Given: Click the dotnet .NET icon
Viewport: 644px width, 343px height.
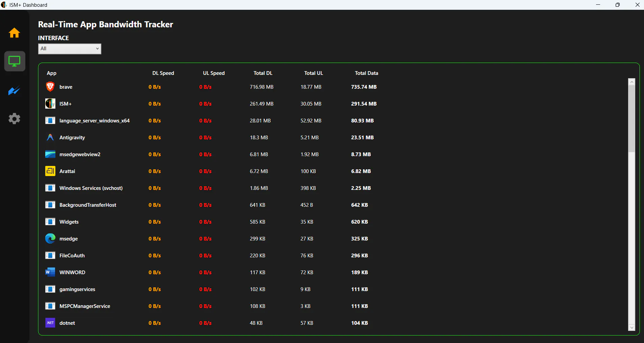Looking at the screenshot, I should coord(50,323).
